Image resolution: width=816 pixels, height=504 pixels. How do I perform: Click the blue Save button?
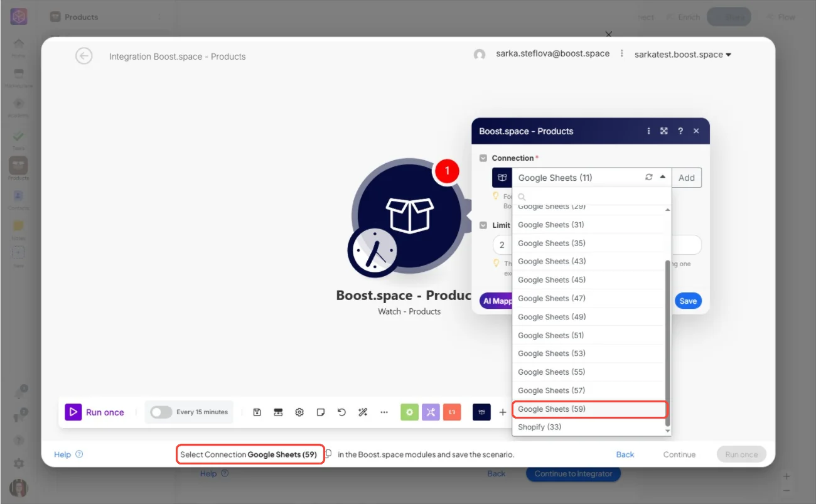click(688, 301)
